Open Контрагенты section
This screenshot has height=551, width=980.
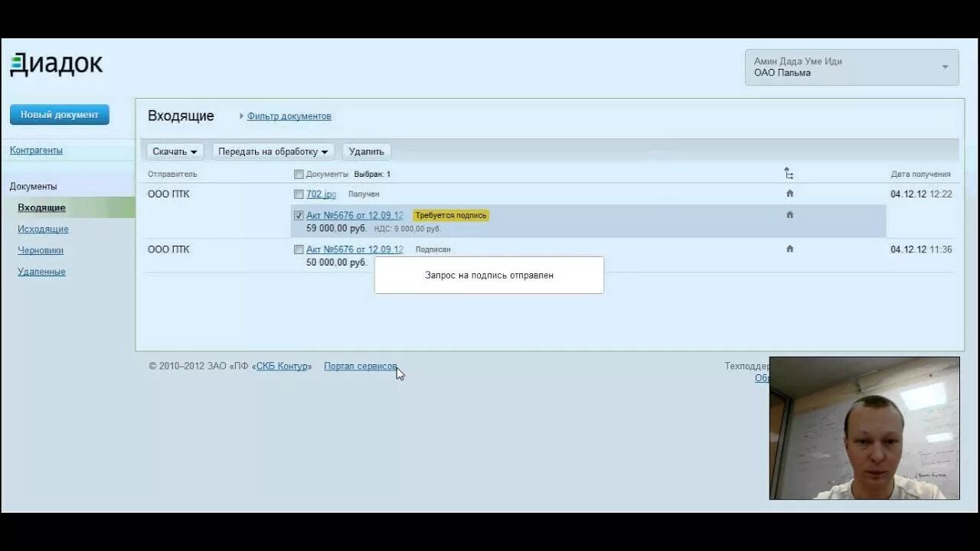coord(36,151)
